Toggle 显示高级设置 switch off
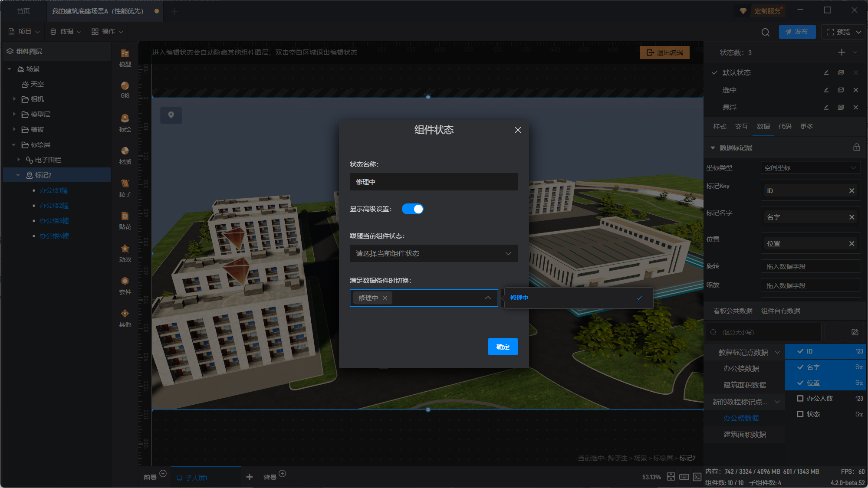 click(412, 209)
